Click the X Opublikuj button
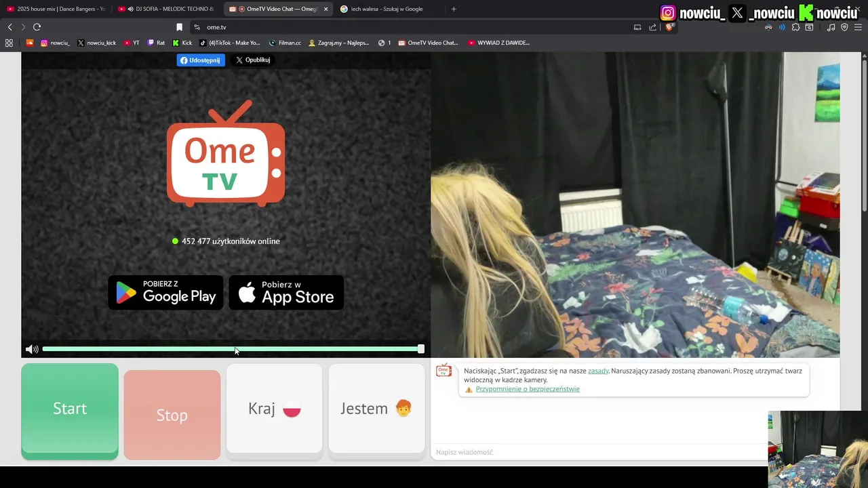 point(253,60)
